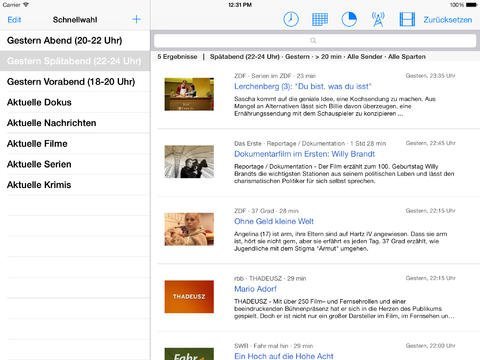The image size is (480, 360).
Task: Tap the Ohne Geld kleine Welt thumbnail
Action: click(x=189, y=229)
